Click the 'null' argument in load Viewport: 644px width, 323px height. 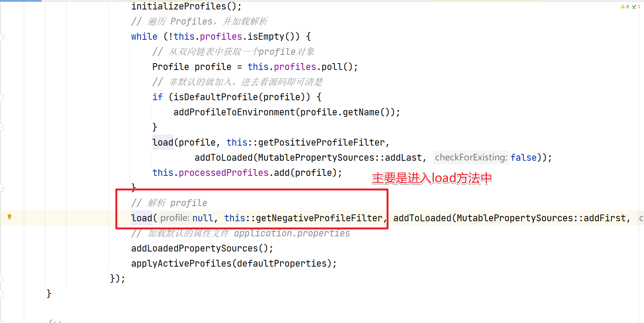[x=203, y=218]
